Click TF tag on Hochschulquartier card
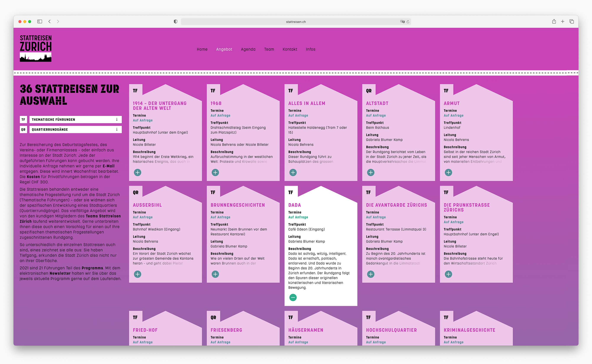592x364 pixels. (x=368, y=317)
